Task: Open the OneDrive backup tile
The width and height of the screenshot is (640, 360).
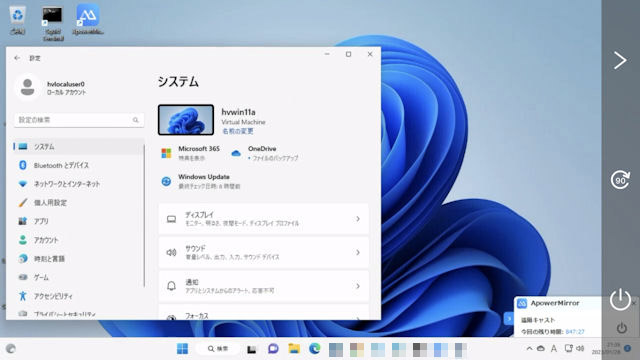Action: (x=265, y=153)
